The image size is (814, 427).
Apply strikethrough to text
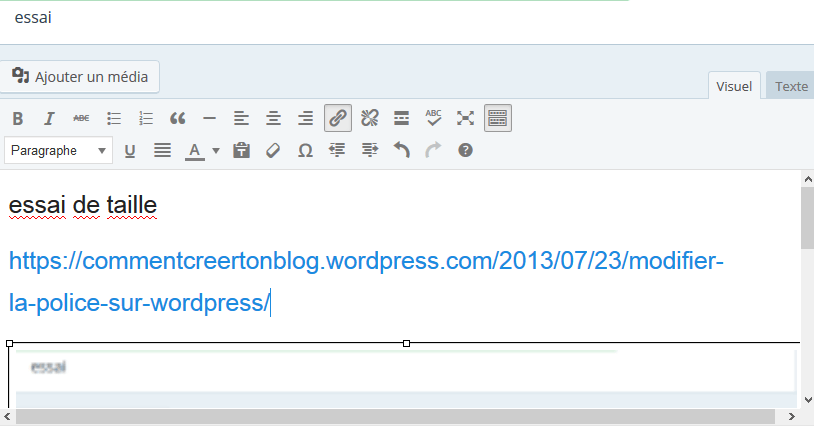pyautogui.click(x=82, y=118)
